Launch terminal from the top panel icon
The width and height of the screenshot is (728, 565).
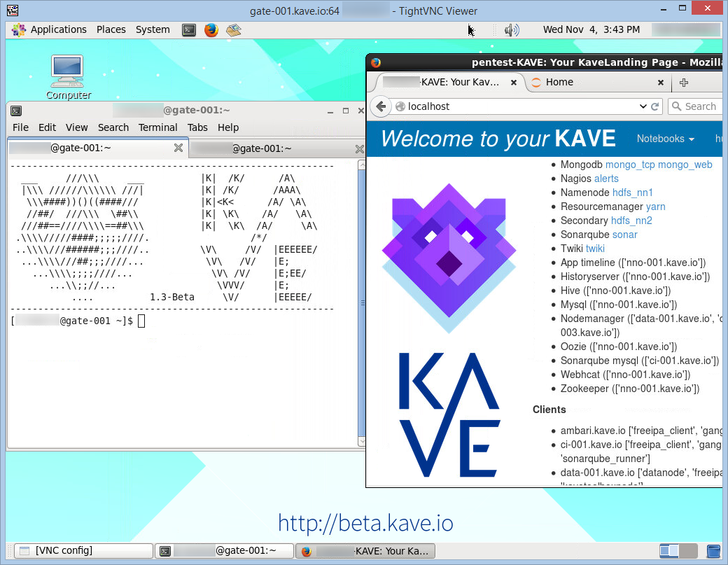point(189,30)
